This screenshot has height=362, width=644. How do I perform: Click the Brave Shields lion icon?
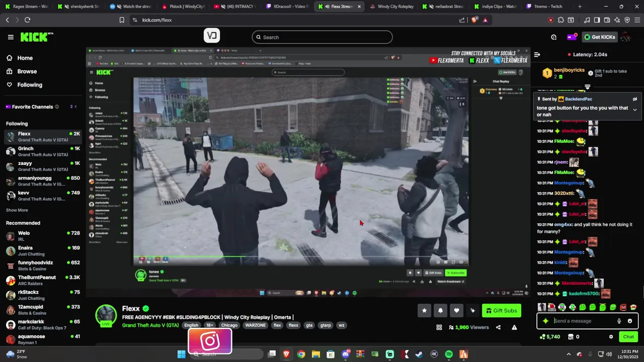(x=474, y=20)
